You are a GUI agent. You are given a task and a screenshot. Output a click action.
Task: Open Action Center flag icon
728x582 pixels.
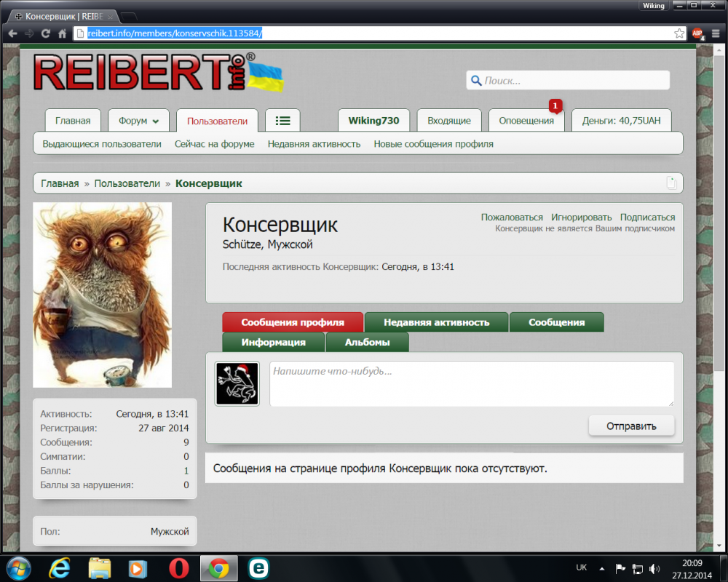click(x=620, y=568)
